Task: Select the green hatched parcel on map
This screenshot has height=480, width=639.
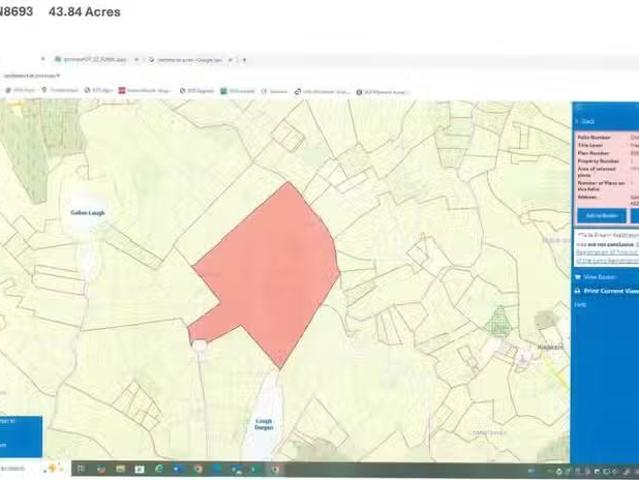Action: coord(500,320)
